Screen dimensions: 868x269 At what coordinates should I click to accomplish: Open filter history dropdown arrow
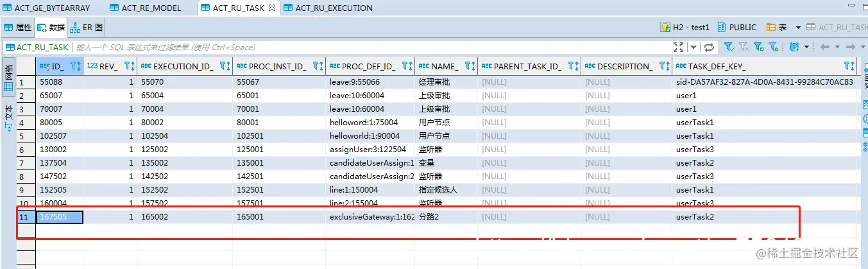click(x=694, y=47)
